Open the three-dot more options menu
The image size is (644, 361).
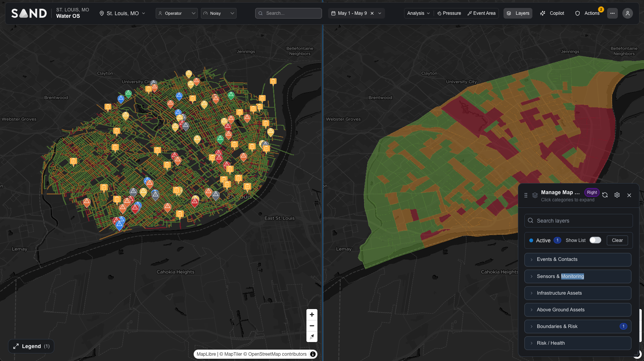tap(612, 13)
